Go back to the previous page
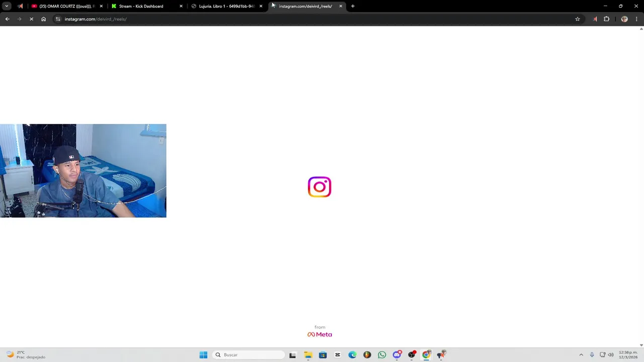 click(x=7, y=19)
